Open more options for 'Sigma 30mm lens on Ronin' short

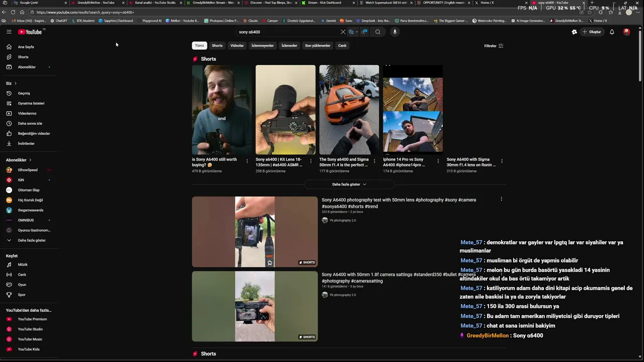pos(502,161)
